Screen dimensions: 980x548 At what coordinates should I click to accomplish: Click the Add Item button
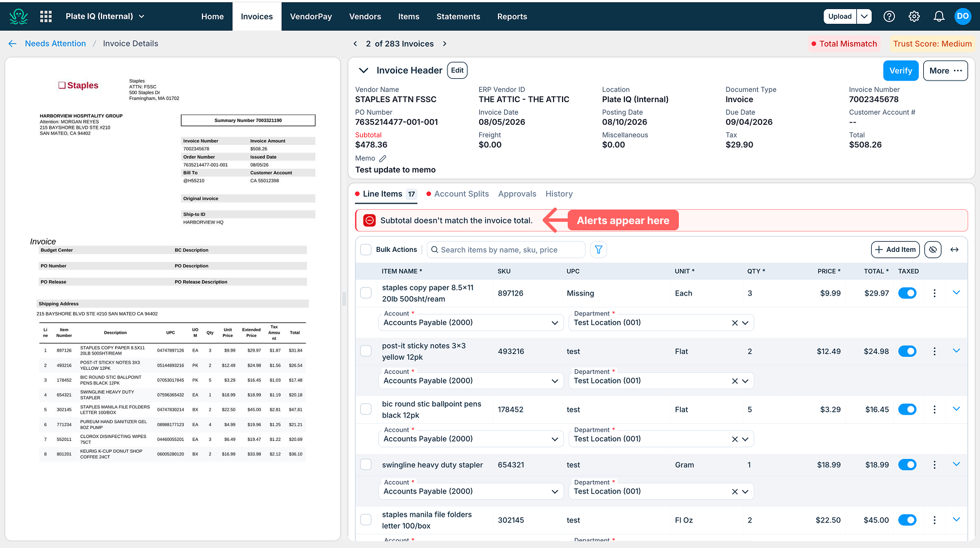click(895, 250)
